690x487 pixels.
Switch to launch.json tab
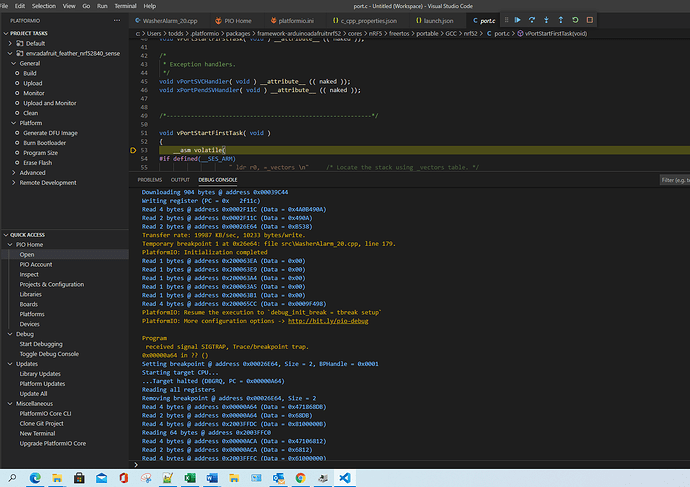[438, 21]
